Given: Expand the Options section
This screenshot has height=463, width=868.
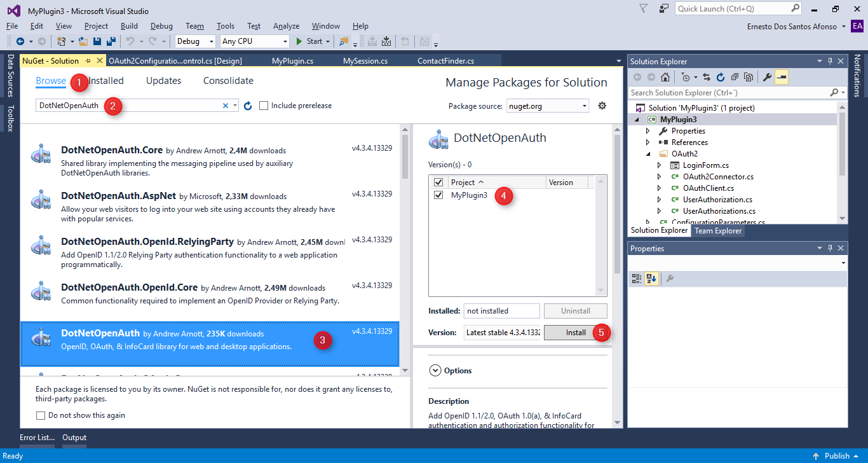Looking at the screenshot, I should click(435, 370).
